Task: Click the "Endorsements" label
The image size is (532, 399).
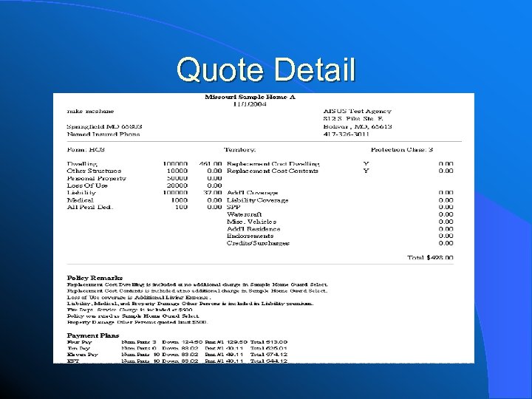Action: point(250,236)
